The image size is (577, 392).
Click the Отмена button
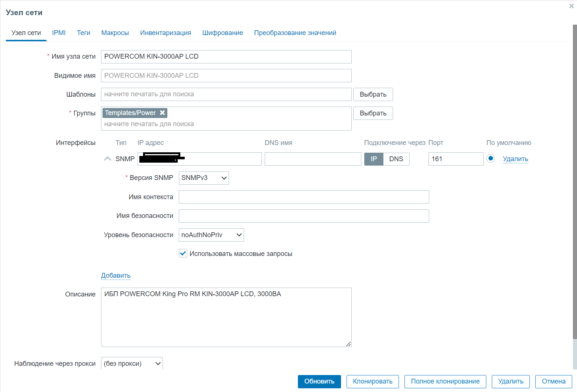click(x=554, y=382)
